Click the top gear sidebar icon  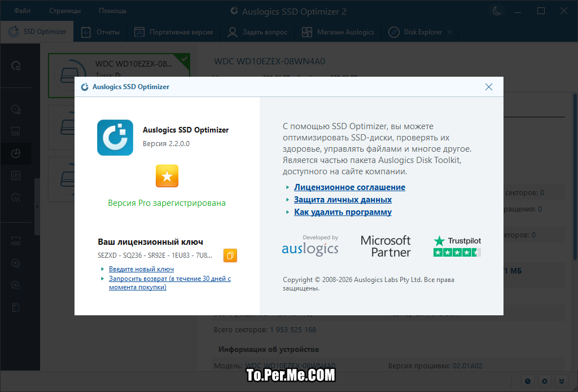tap(16, 65)
